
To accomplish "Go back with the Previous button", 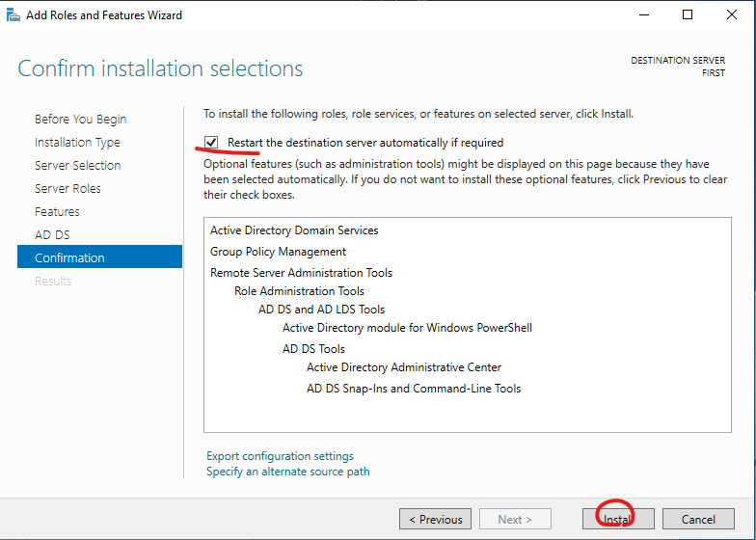I will [x=436, y=519].
